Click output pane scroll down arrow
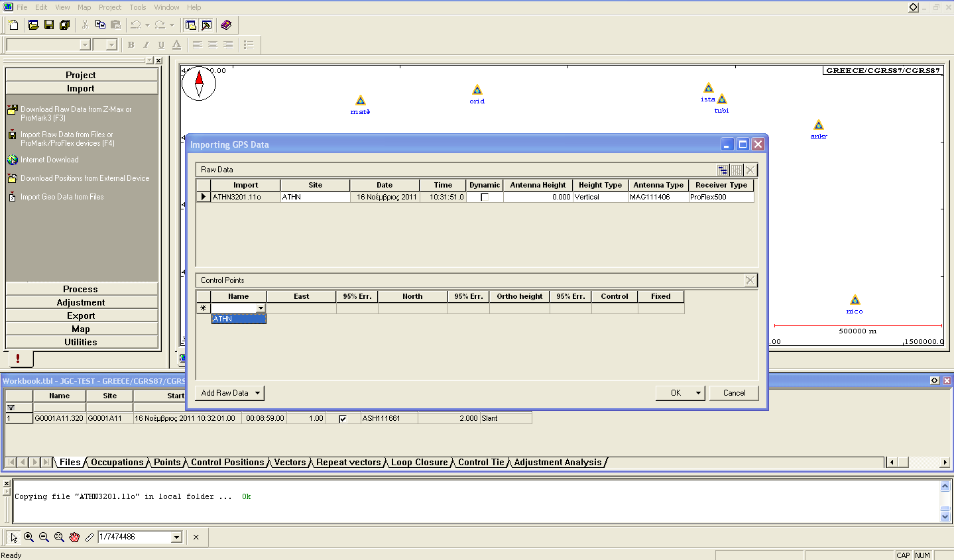This screenshot has width=954, height=560. point(945,516)
